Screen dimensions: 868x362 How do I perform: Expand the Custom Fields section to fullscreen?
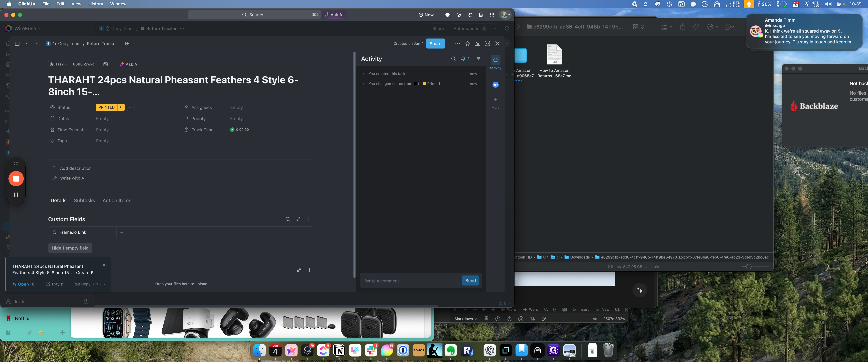point(298,219)
